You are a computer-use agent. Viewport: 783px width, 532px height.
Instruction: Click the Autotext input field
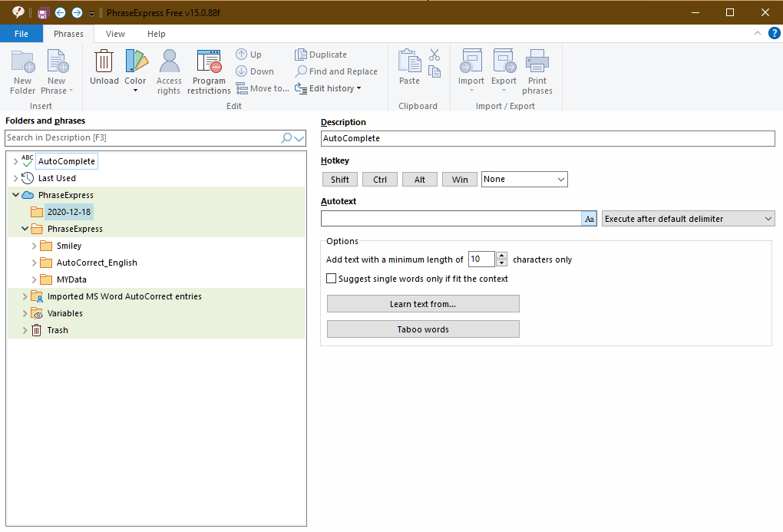coord(451,219)
